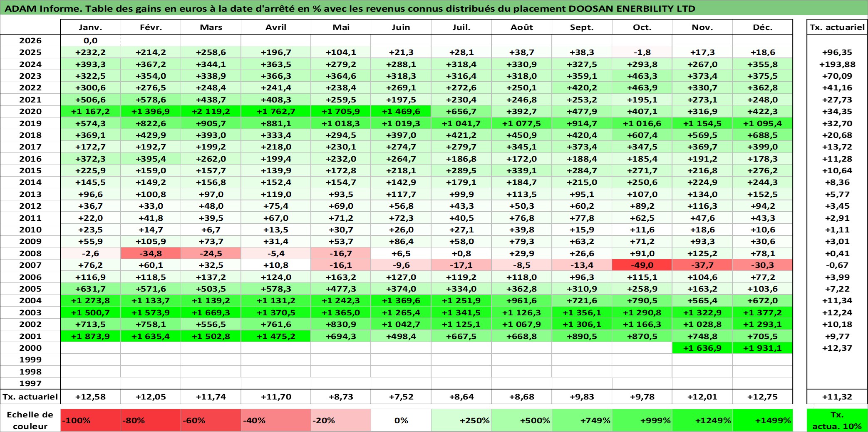Click the 2000 row label
868x432 pixels.
[30, 348]
